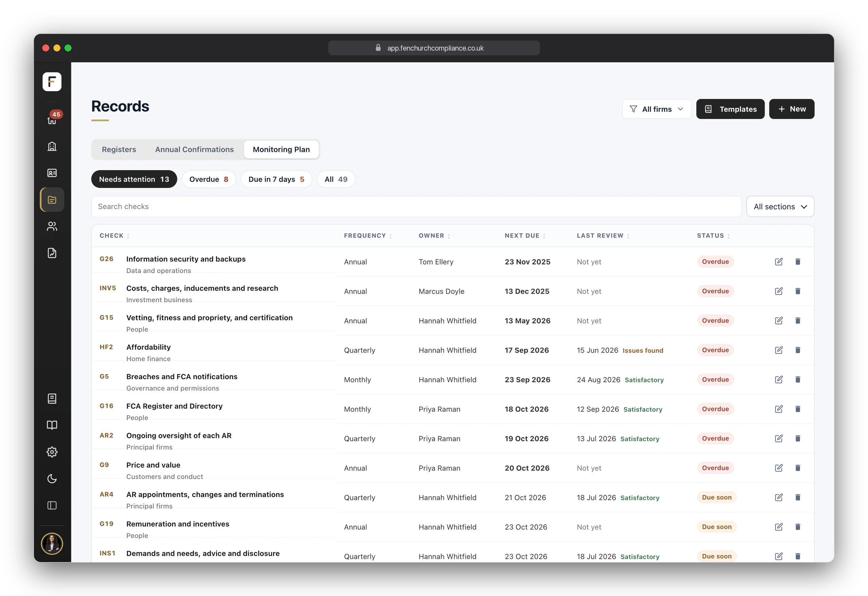The image size is (868, 596).
Task: Filter by Overdue 8 checks
Action: (x=209, y=179)
